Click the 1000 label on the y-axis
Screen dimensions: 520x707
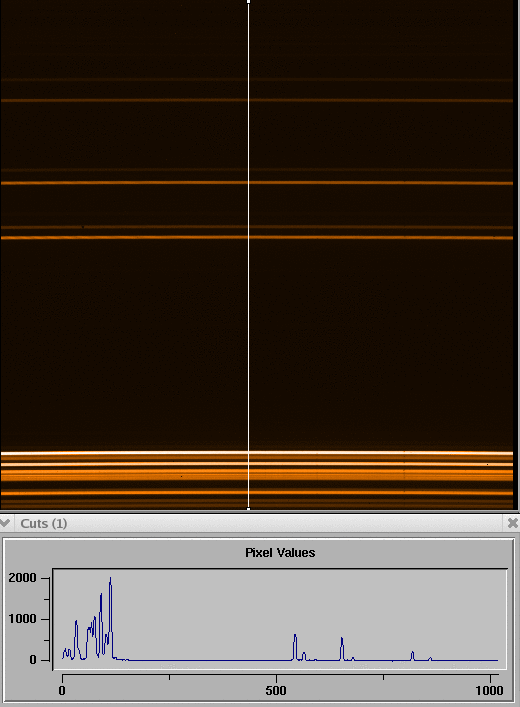(x=22, y=619)
